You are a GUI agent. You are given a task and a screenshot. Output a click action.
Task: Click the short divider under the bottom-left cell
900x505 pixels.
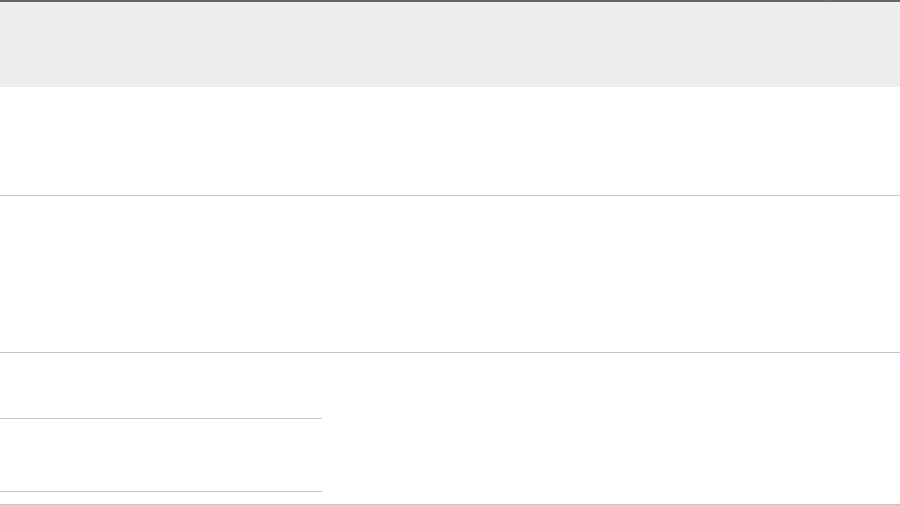(x=160, y=491)
